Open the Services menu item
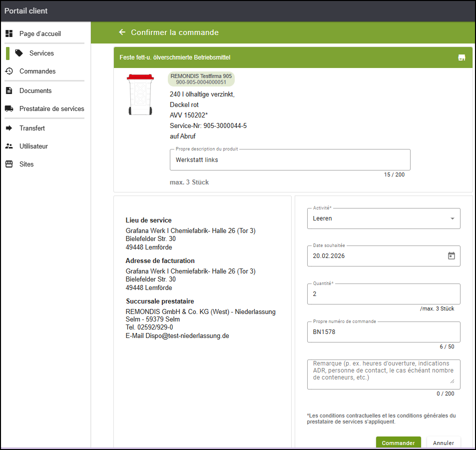476x450 pixels. 41,53
